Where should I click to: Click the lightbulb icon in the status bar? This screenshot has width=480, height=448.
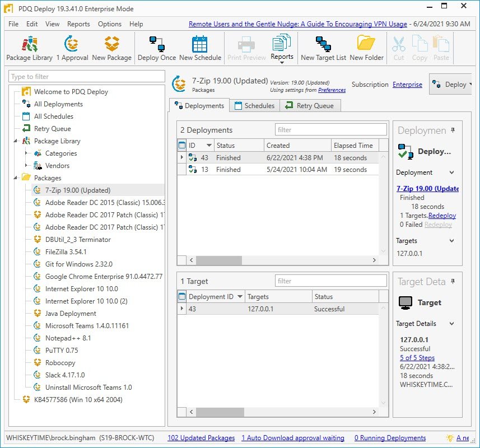451,437
